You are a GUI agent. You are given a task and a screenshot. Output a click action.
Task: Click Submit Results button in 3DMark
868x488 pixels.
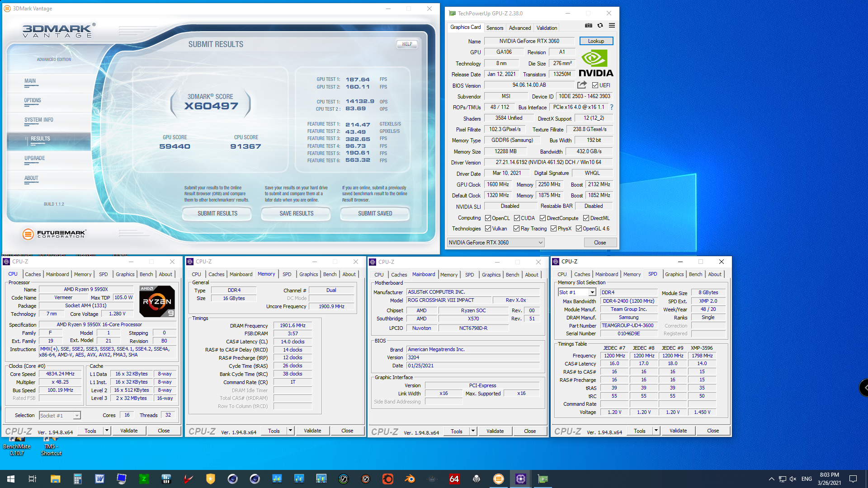pyautogui.click(x=217, y=213)
